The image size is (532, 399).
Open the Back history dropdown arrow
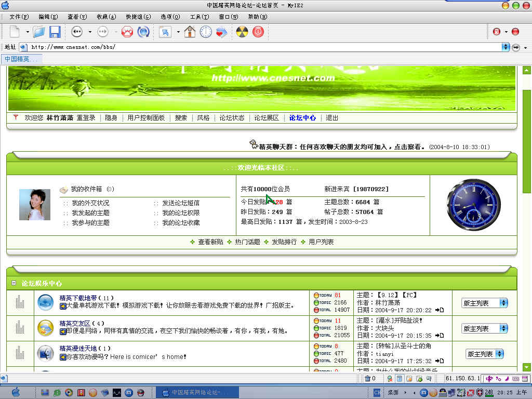tap(90, 32)
